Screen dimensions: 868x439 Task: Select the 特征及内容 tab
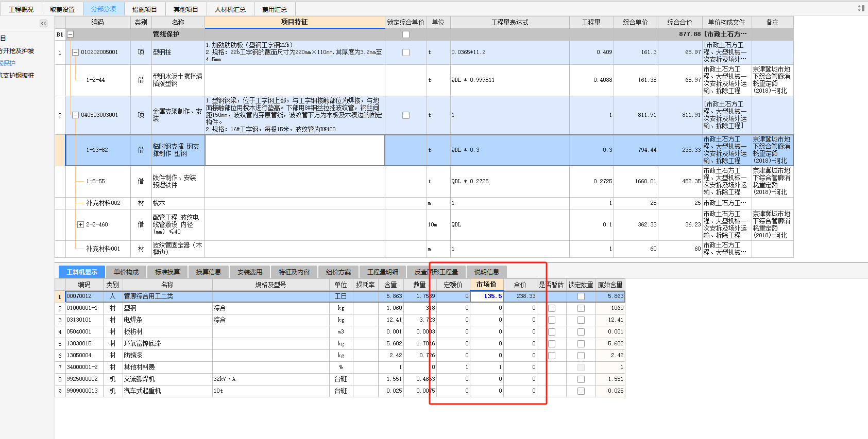point(294,272)
